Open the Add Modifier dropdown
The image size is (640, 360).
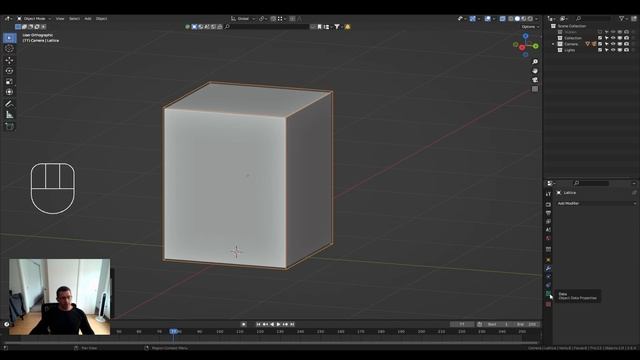(597, 203)
